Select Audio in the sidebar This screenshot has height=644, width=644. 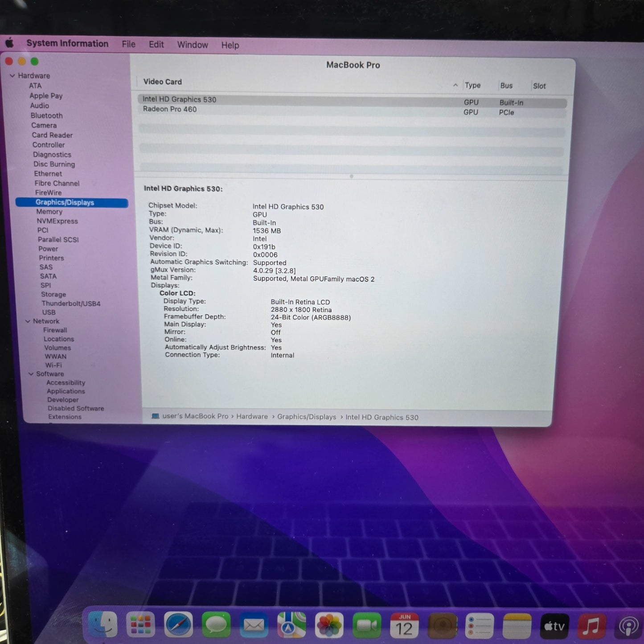pyautogui.click(x=40, y=106)
